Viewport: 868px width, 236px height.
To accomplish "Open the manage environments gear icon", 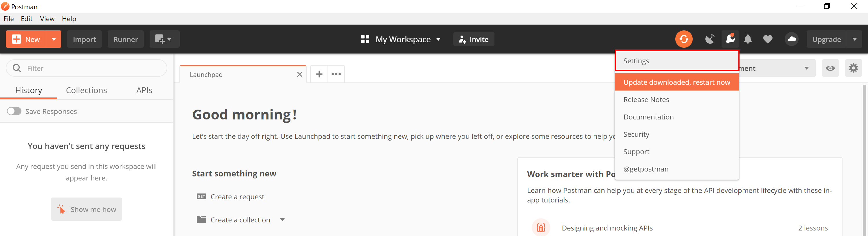I will pos(853,68).
